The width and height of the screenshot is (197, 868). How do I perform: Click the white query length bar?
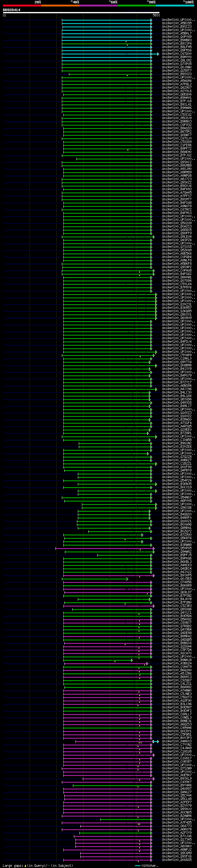81,13
